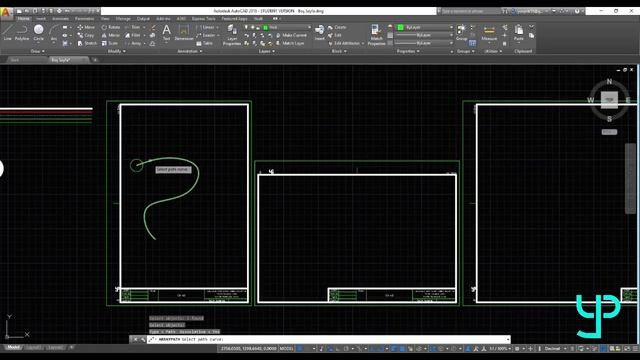Select the Circle tool
Image resolution: width=640 pixels, height=360 pixels.
[x=38, y=32]
